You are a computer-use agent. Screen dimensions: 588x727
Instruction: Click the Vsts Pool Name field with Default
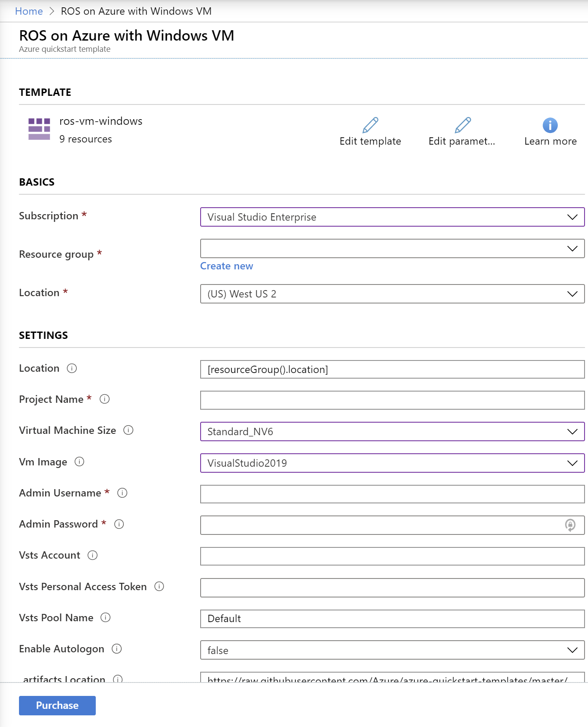tap(392, 619)
